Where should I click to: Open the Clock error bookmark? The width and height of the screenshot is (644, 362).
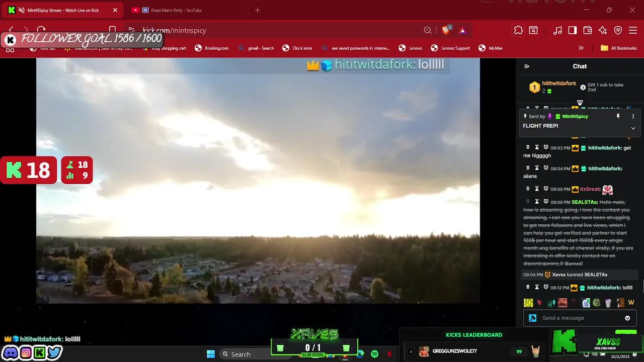[x=297, y=48]
